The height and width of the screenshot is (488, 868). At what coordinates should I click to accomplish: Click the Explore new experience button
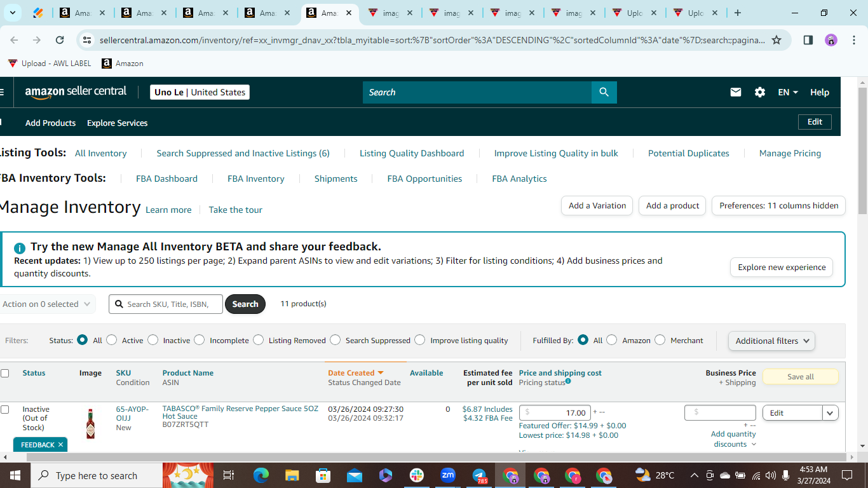(x=782, y=268)
